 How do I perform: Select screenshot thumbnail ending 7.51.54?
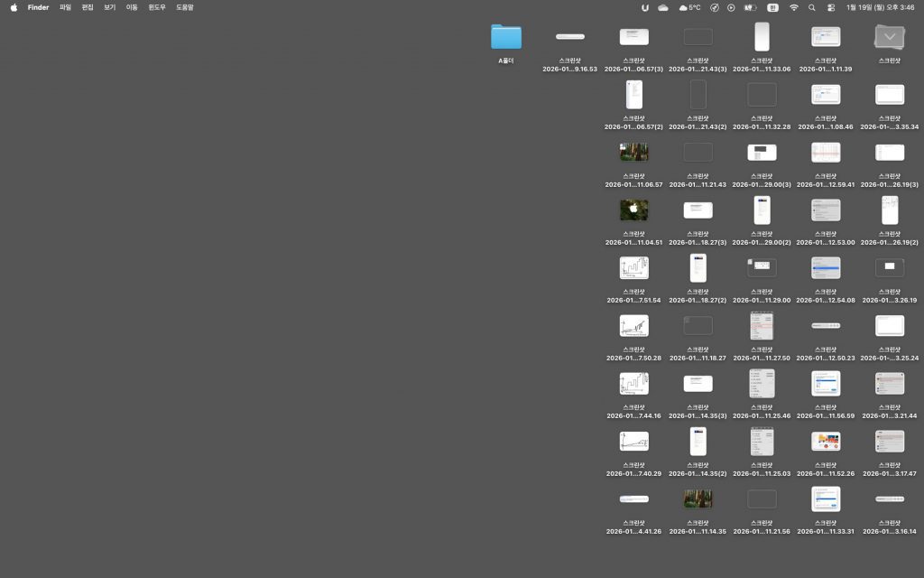tap(633, 268)
